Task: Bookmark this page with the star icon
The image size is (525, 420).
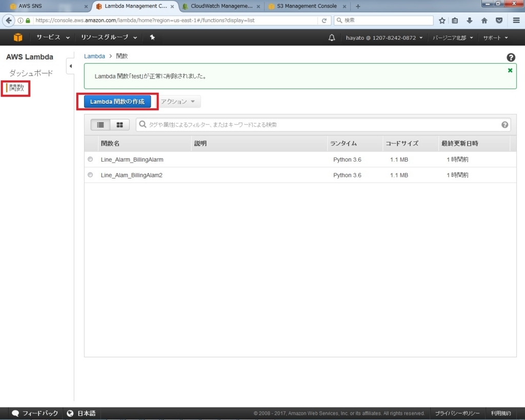Action: pyautogui.click(x=442, y=21)
